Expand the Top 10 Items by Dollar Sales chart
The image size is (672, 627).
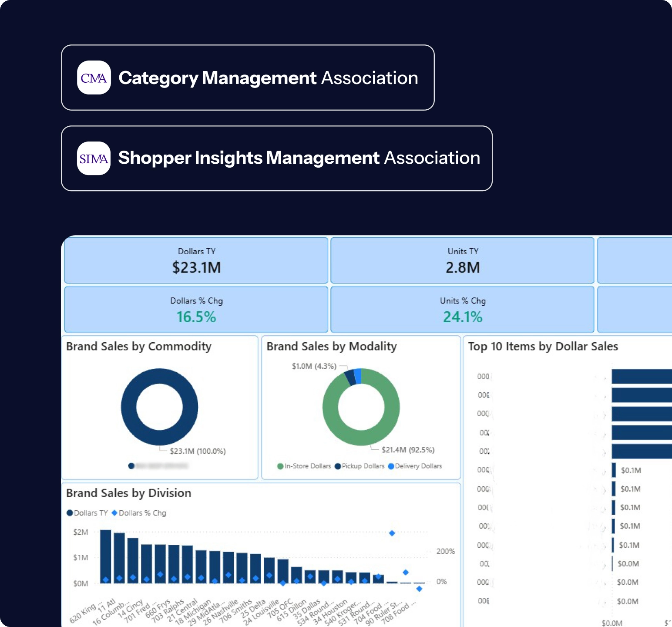542,346
